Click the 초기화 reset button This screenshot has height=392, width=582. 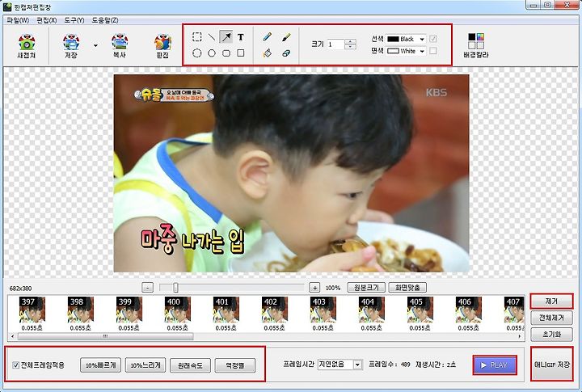pyautogui.click(x=551, y=335)
